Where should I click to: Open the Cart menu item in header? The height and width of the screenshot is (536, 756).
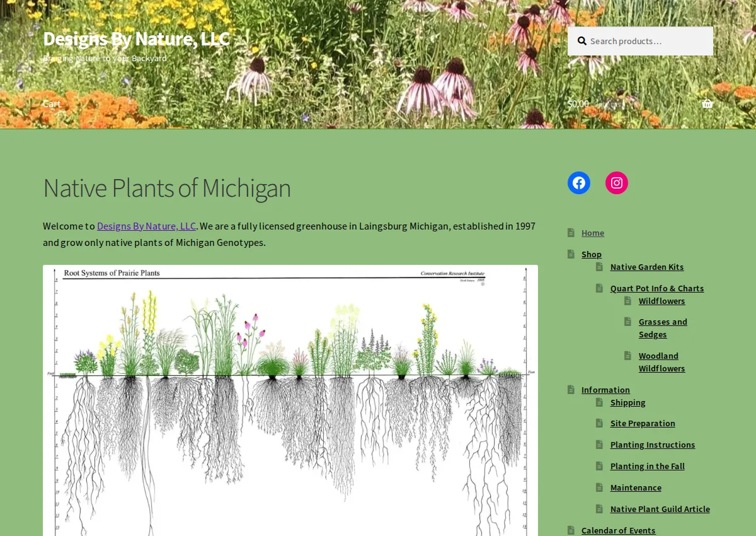point(52,104)
